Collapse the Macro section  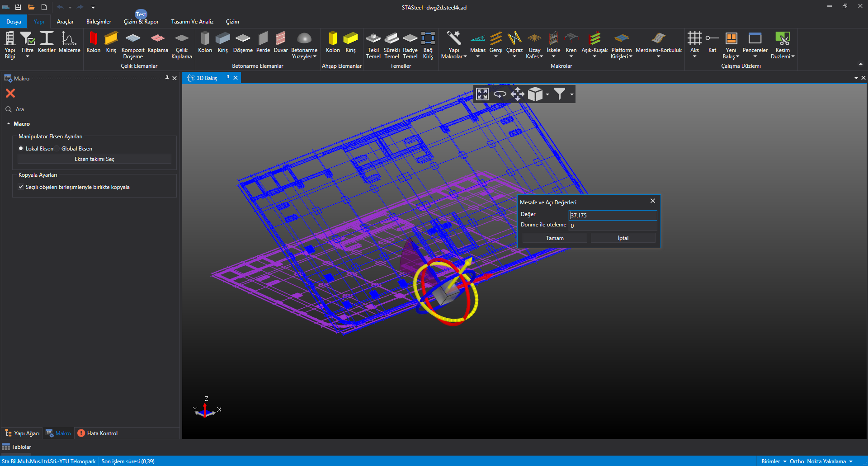point(9,124)
